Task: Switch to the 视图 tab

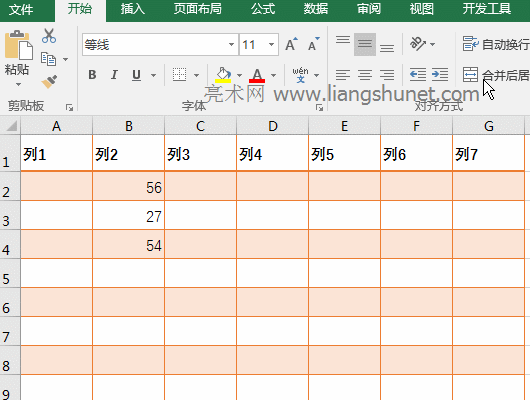Action: coord(421,9)
